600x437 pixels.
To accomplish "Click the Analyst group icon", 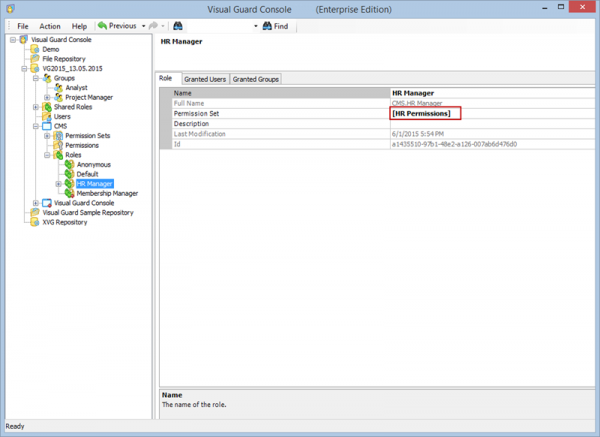I will 58,88.
